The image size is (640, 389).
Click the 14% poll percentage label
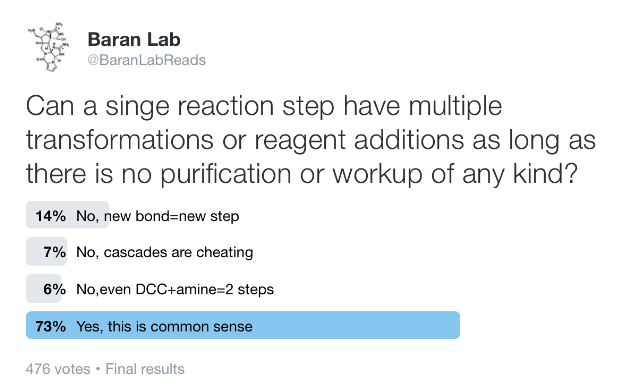[x=51, y=216]
